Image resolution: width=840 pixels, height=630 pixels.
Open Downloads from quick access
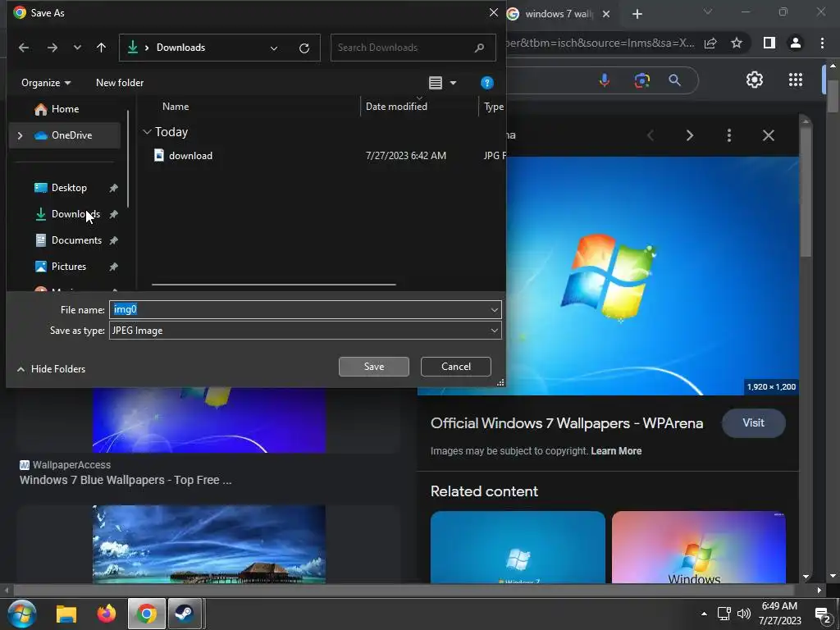67,214
